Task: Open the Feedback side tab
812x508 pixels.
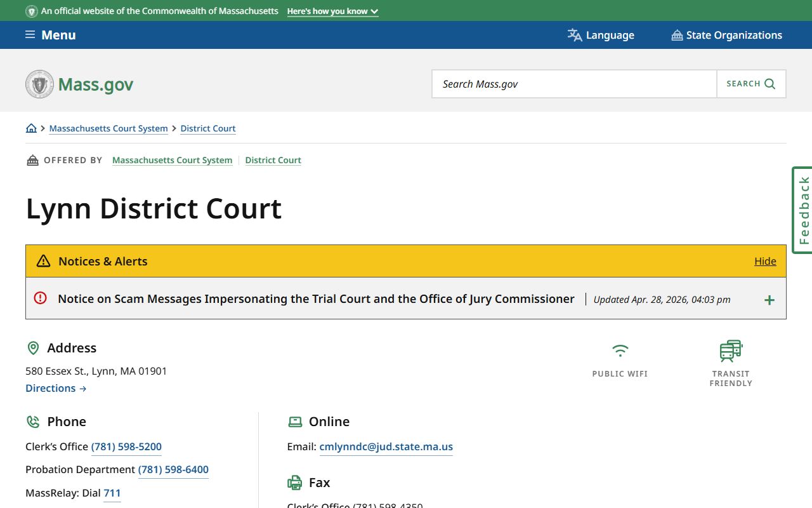Action: click(802, 210)
